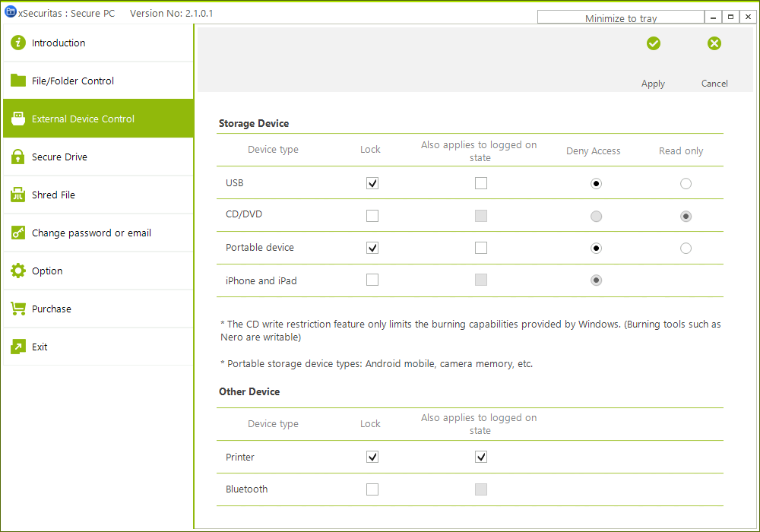Switch to File/Folder Control

pyautogui.click(x=98, y=81)
